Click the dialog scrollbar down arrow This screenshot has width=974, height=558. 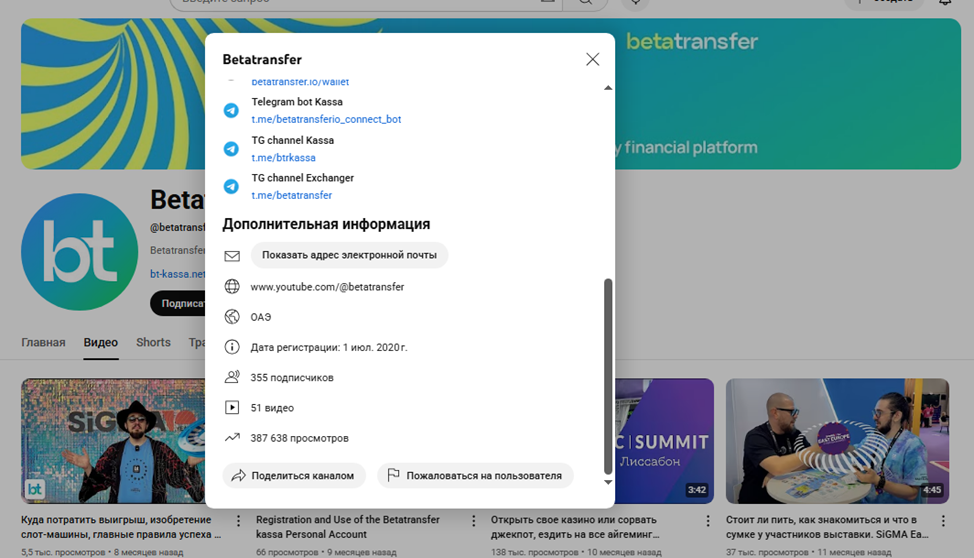point(608,482)
